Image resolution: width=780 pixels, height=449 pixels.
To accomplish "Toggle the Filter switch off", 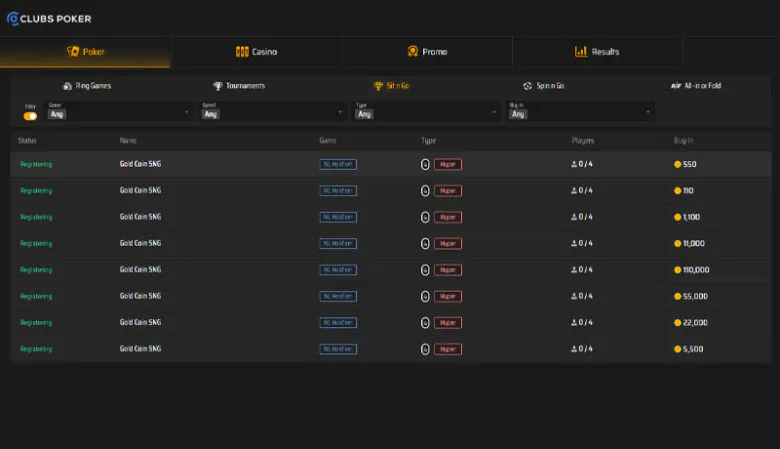I will tap(30, 116).
